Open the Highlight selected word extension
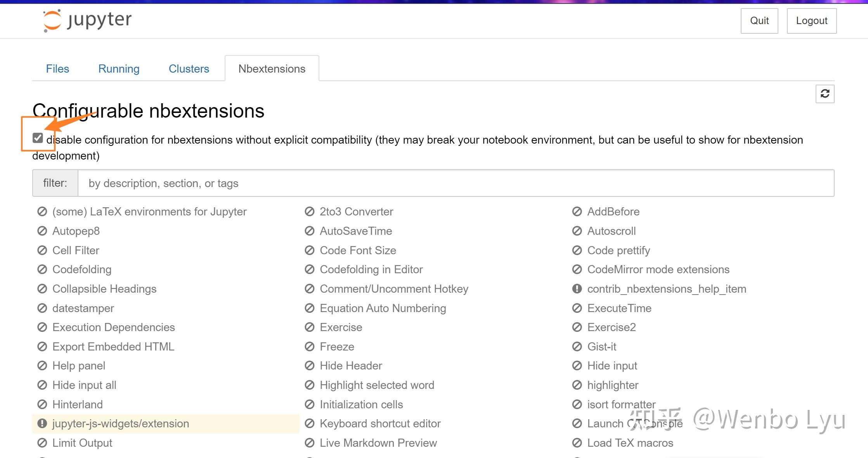Image resolution: width=868 pixels, height=458 pixels. [377, 385]
